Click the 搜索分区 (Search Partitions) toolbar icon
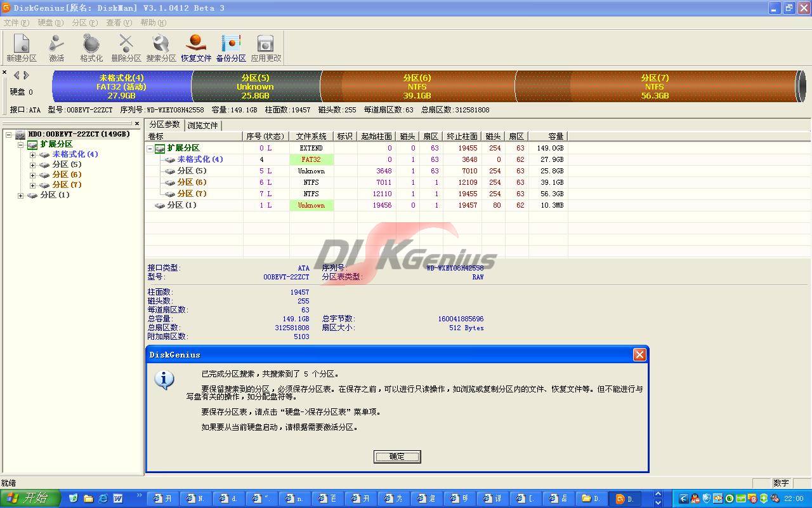 (161, 48)
